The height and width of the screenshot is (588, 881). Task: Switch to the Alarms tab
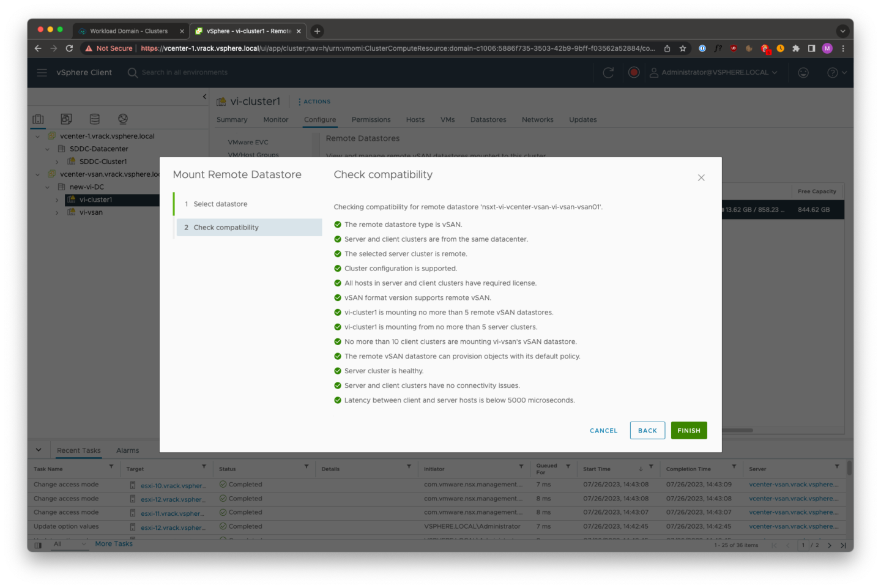(x=128, y=450)
